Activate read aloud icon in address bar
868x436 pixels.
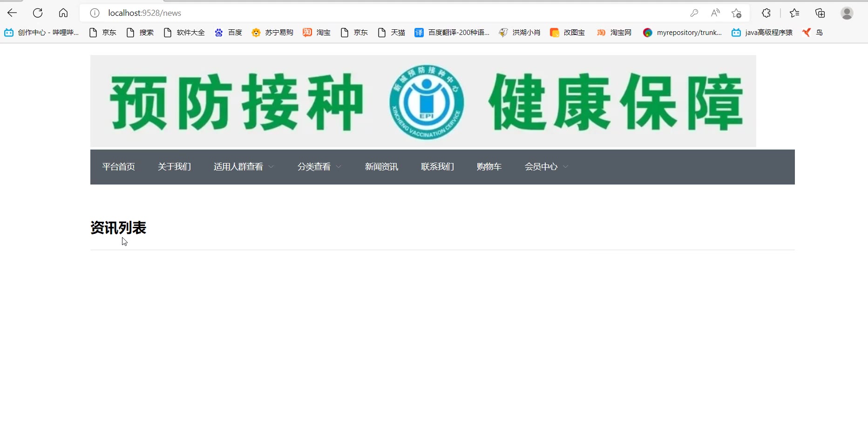(x=715, y=13)
